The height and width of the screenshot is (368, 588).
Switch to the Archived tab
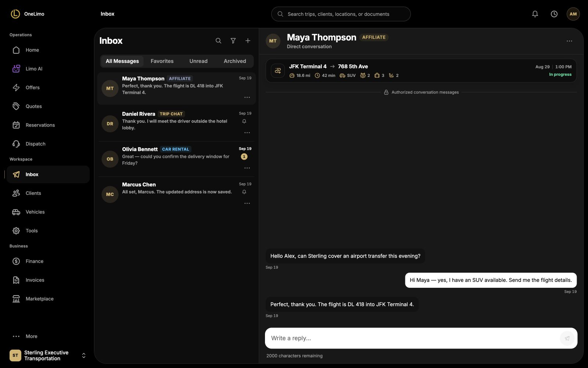point(235,61)
